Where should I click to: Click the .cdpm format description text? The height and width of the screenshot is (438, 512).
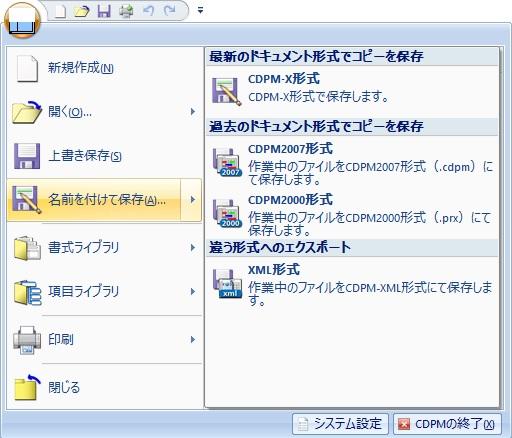coord(371,173)
